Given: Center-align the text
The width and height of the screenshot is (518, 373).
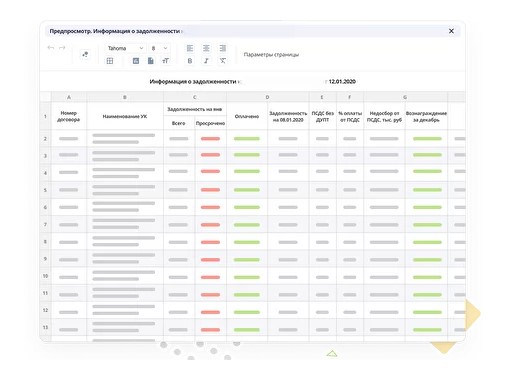Looking at the screenshot, I should [206, 48].
